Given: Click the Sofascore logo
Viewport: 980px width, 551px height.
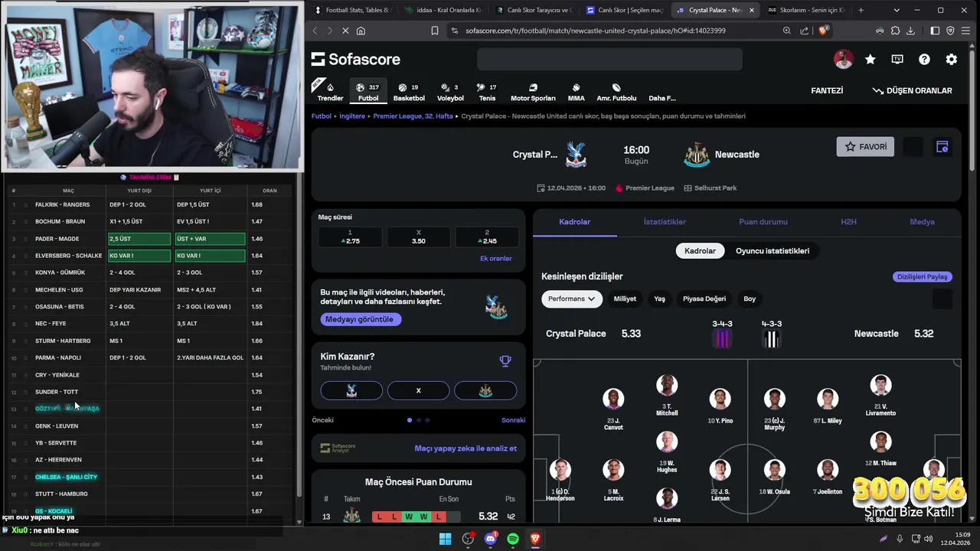Looking at the screenshot, I should [356, 59].
